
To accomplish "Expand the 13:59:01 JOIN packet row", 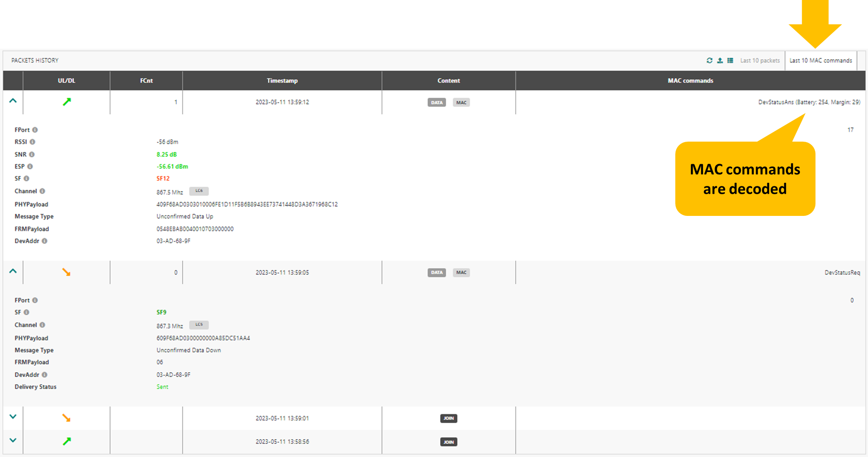I will coord(13,417).
